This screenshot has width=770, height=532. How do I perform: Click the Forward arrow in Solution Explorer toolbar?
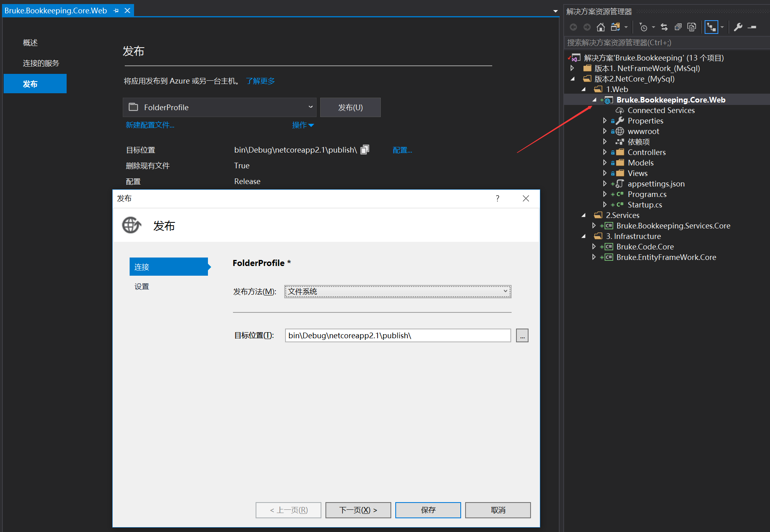point(587,27)
